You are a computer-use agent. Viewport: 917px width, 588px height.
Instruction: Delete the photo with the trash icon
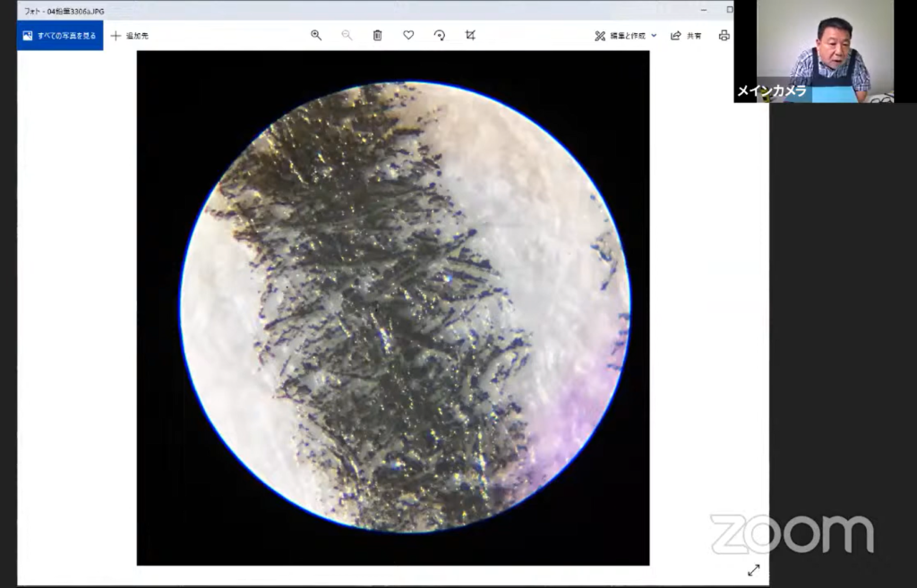[377, 35]
